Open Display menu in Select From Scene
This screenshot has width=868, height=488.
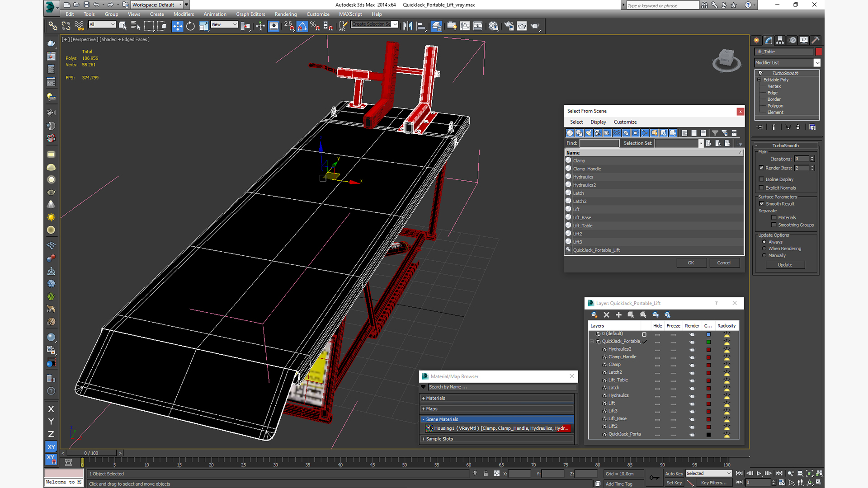click(x=598, y=122)
